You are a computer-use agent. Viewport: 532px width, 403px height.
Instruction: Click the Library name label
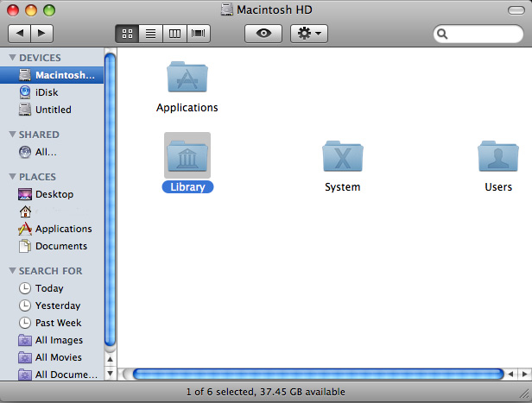(x=187, y=187)
